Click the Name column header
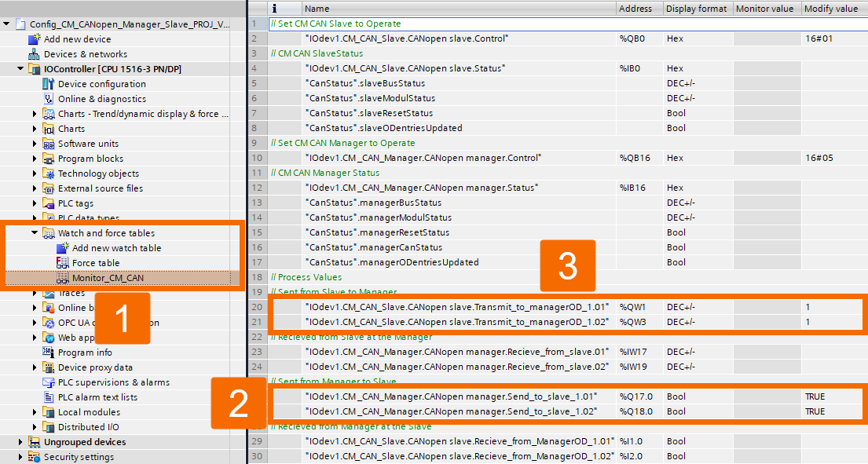 [x=459, y=9]
